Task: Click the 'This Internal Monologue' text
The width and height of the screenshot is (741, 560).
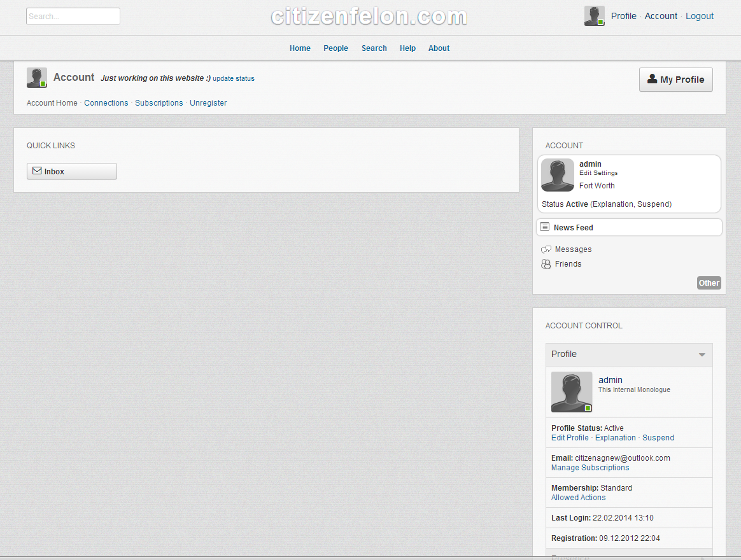Action: 634,389
